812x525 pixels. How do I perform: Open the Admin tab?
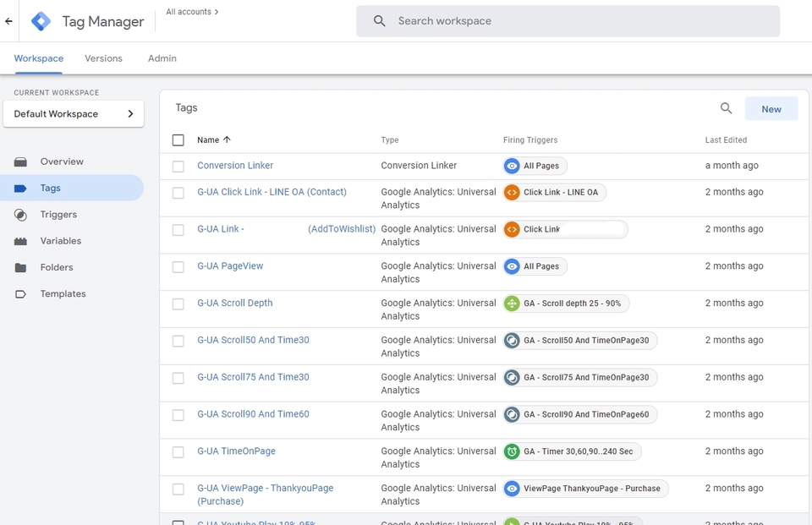[162, 58]
